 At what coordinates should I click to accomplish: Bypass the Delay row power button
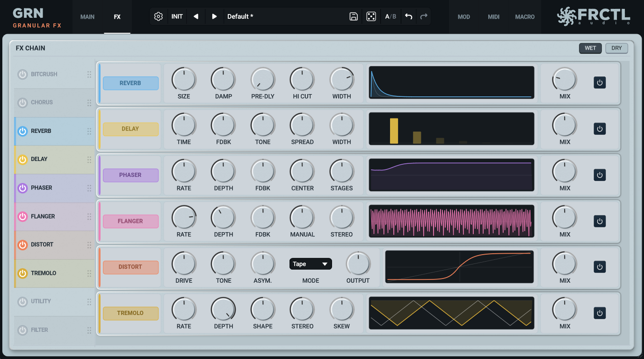pyautogui.click(x=600, y=129)
